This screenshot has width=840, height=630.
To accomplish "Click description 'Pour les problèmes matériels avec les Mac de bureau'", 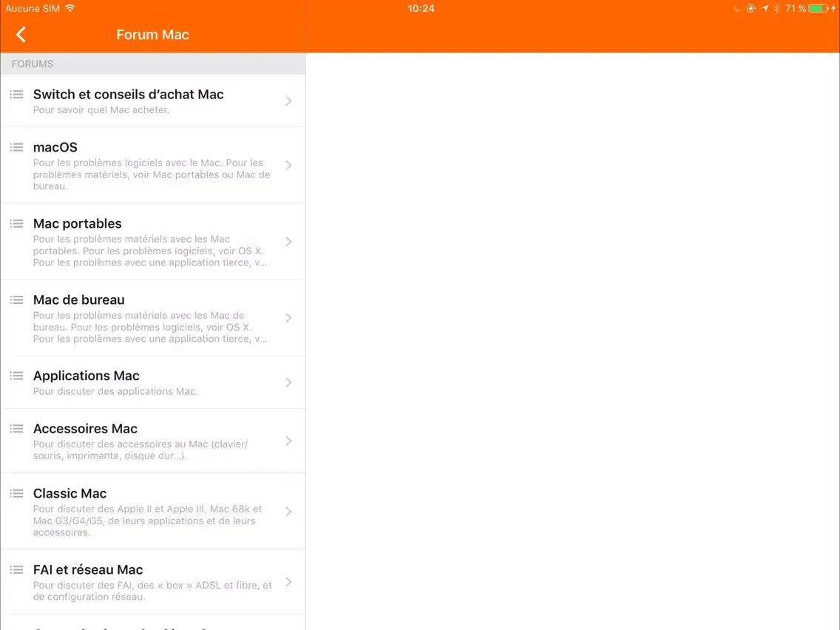I will (150, 327).
